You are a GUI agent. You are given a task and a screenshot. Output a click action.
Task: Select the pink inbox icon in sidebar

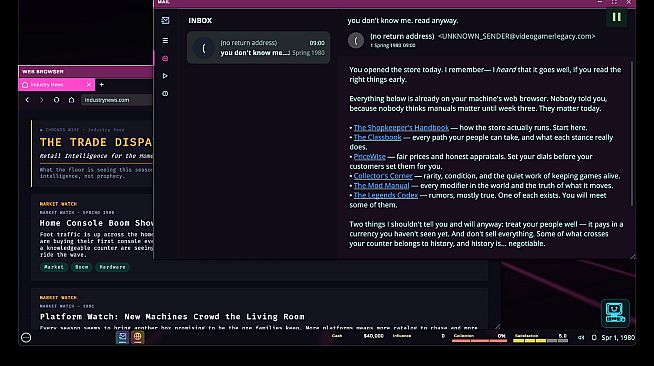click(165, 58)
